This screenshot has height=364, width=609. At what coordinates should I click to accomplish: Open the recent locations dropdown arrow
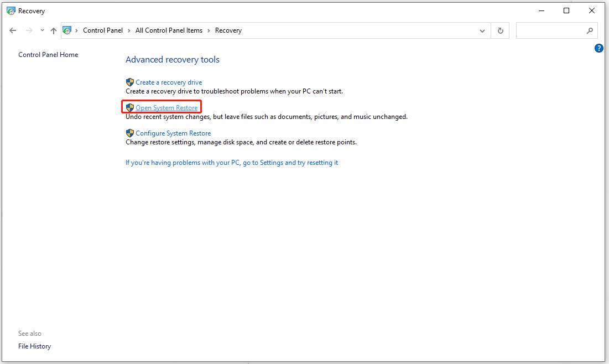click(42, 30)
